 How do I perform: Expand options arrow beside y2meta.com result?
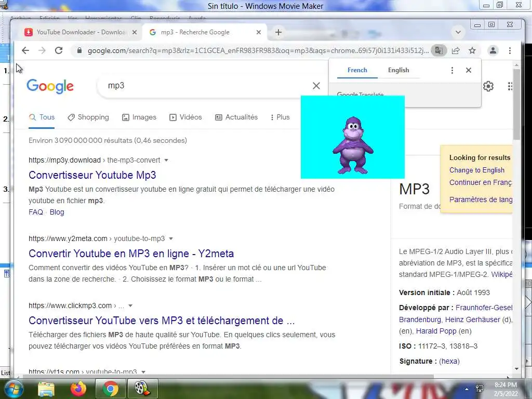click(171, 239)
